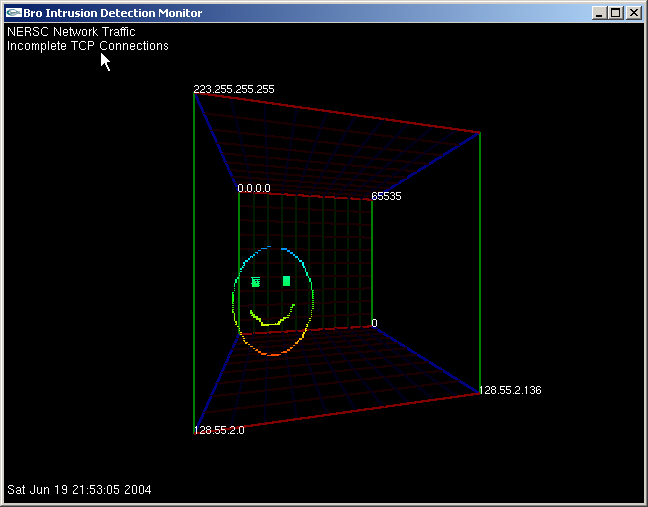
Task: Click the NERSC Network Traffic heading
Action: click(x=71, y=32)
